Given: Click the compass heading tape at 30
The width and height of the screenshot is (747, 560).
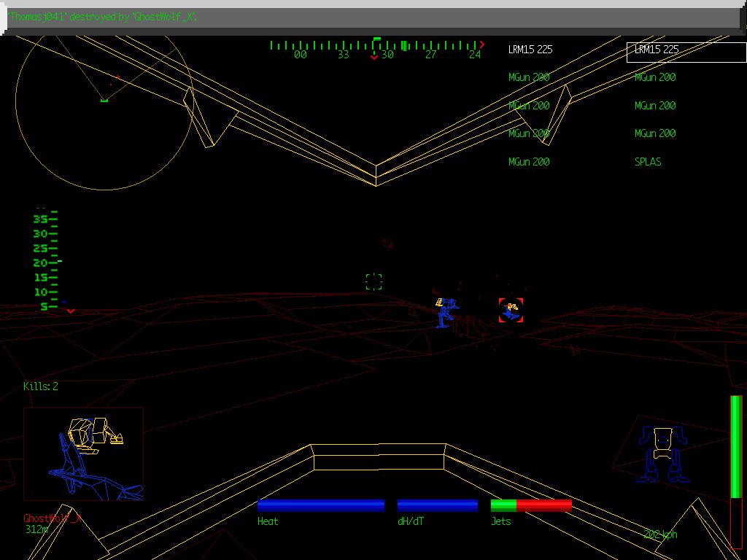Looking at the screenshot, I should coord(387,55).
